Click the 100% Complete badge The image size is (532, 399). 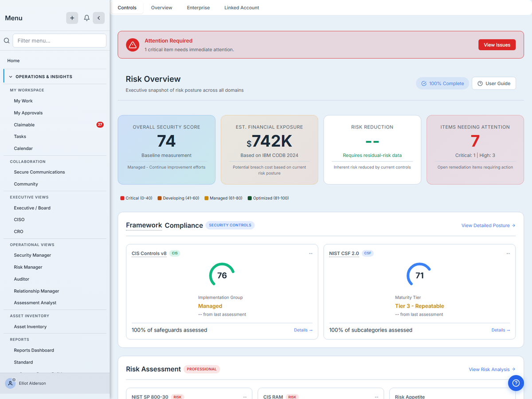click(x=442, y=83)
